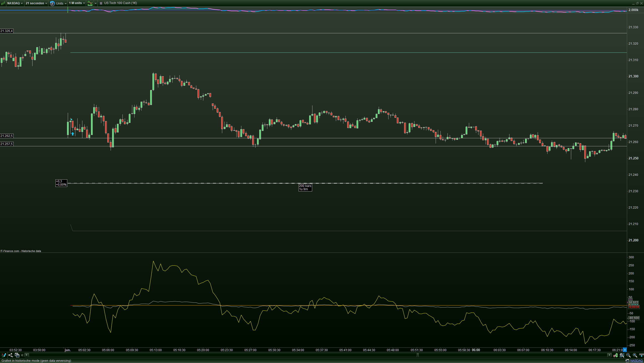Select the drawing pencil tool icon

(x=4, y=355)
